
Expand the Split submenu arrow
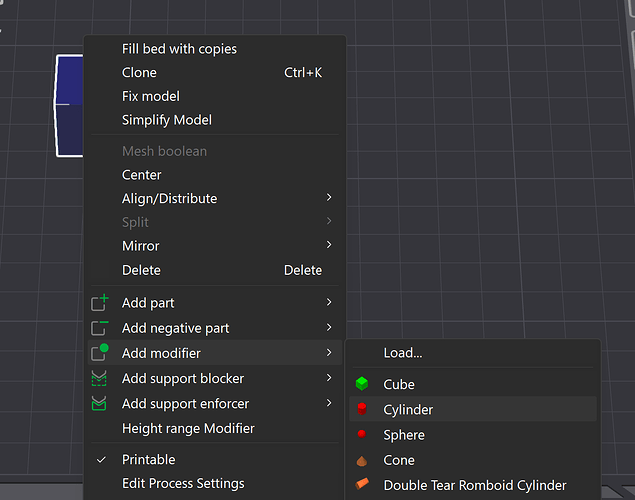(329, 221)
